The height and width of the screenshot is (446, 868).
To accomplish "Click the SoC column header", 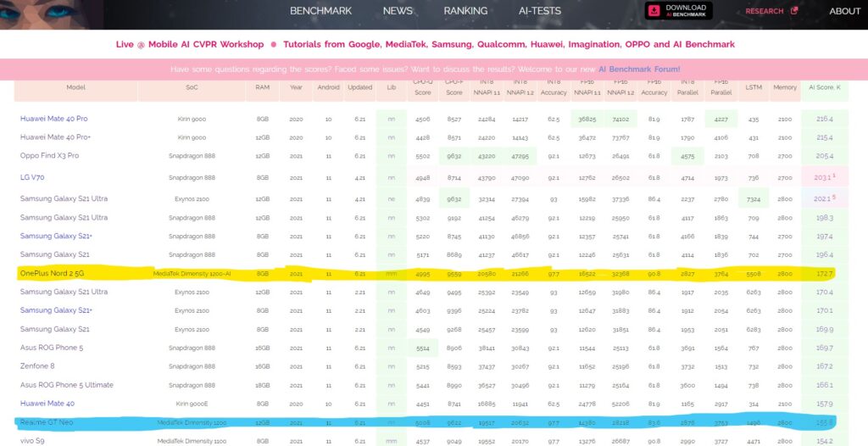I will coord(192,87).
